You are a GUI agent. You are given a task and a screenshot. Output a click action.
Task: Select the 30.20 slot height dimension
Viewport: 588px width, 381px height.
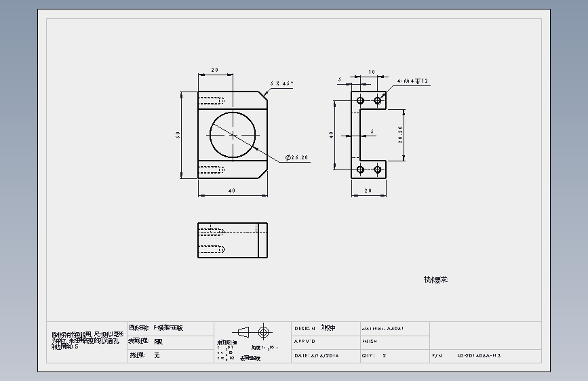pyautogui.click(x=401, y=135)
